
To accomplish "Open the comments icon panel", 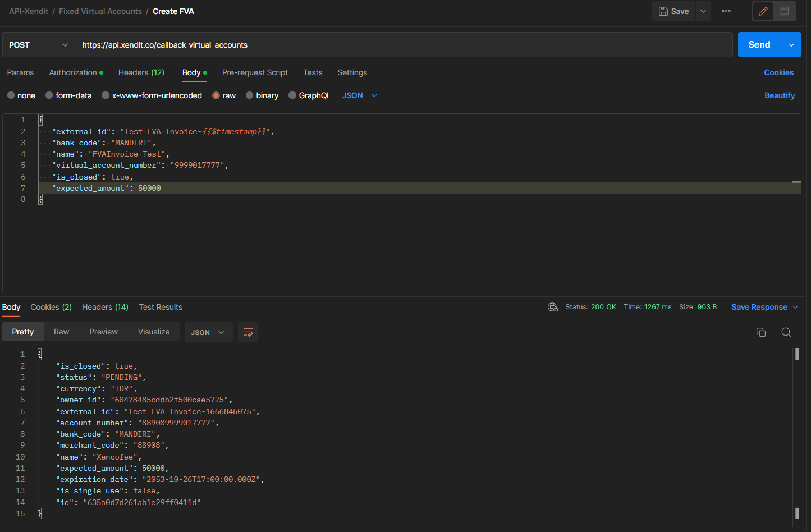I will click(x=784, y=11).
